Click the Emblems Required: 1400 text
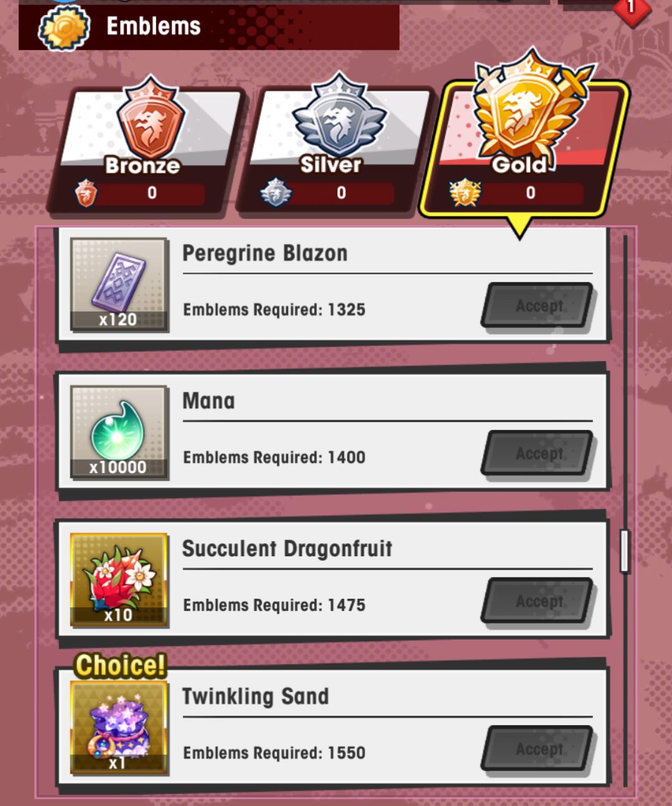The width and height of the screenshot is (672, 806). [274, 457]
